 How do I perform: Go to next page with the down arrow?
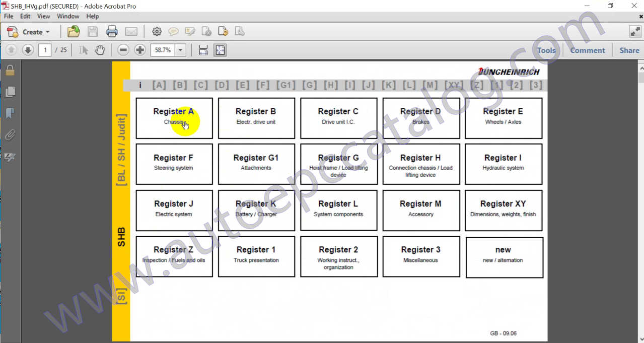click(28, 50)
